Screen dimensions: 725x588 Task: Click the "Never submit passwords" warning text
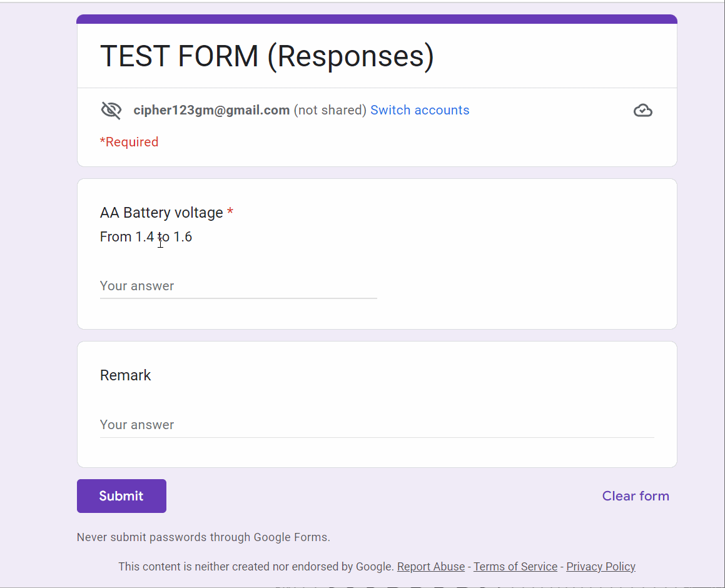coord(203,537)
